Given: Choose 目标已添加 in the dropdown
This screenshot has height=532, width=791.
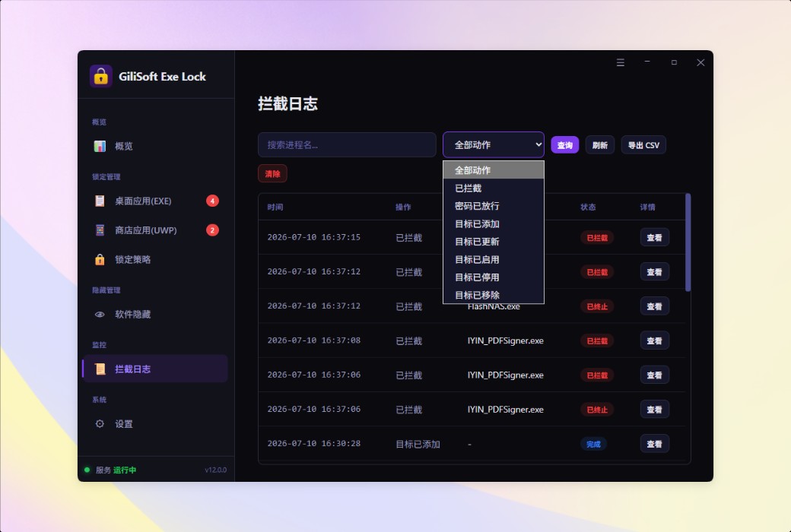Looking at the screenshot, I should 494,224.
